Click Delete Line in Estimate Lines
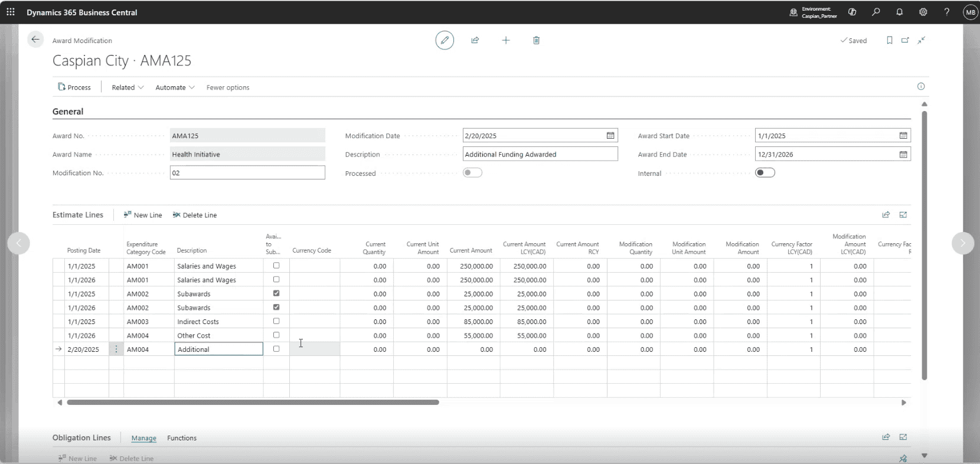This screenshot has width=980, height=464. pos(195,215)
